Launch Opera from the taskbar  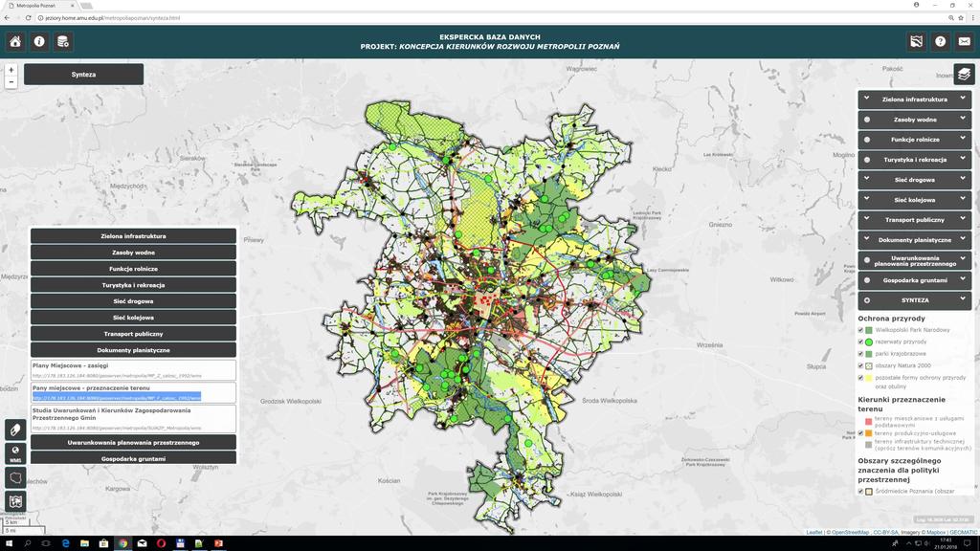pyautogui.click(x=161, y=543)
